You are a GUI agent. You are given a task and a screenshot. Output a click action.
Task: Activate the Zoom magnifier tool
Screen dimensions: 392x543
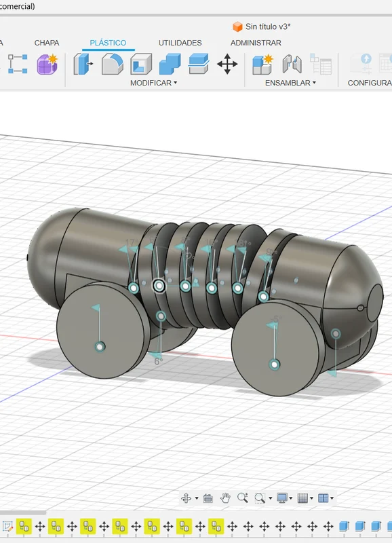click(x=243, y=498)
